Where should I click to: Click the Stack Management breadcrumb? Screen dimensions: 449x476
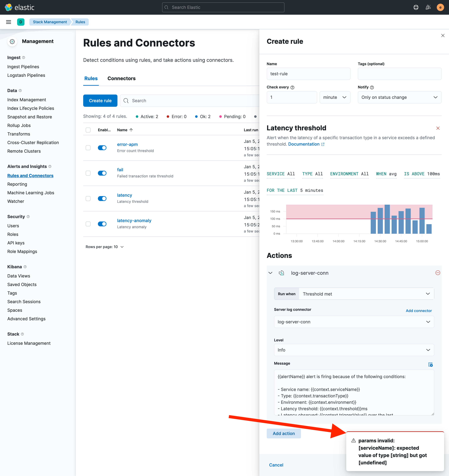[x=50, y=22]
